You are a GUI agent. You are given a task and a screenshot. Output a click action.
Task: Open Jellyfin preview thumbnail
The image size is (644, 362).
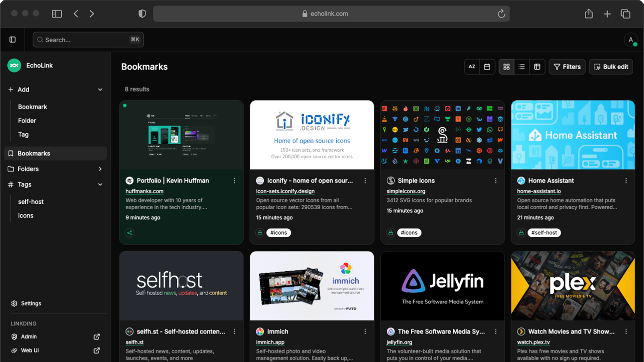(442, 286)
